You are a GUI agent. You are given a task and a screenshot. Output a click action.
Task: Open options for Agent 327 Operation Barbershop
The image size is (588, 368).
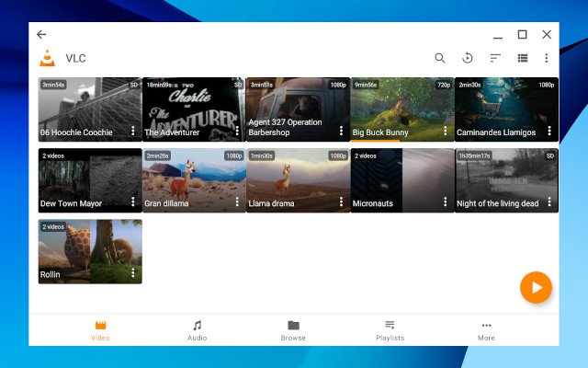pos(341,131)
